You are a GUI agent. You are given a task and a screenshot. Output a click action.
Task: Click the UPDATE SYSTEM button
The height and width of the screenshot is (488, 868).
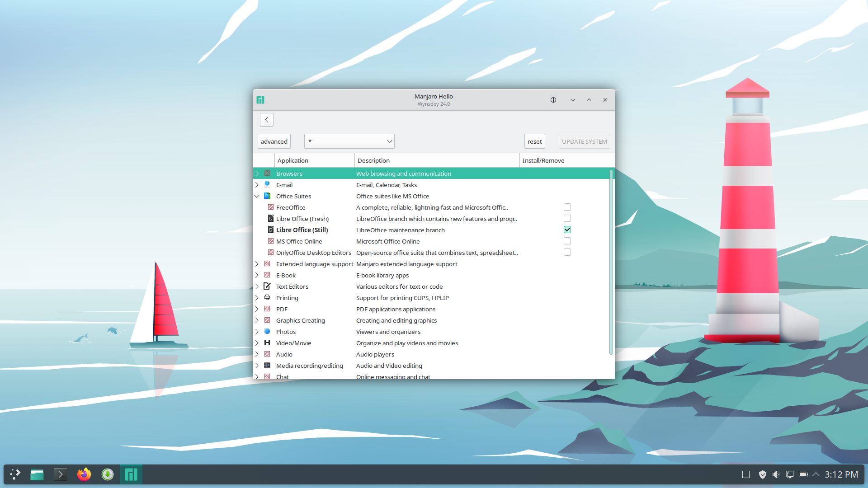[584, 141]
